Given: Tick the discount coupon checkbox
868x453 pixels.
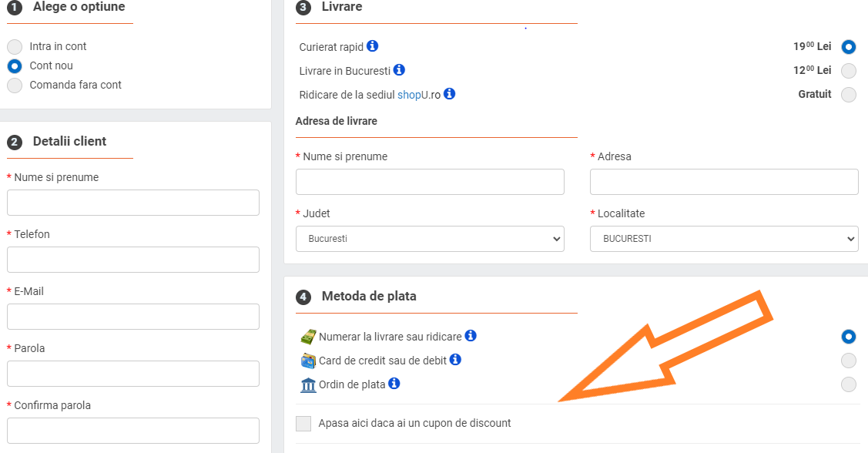Looking at the screenshot, I should 303,424.
